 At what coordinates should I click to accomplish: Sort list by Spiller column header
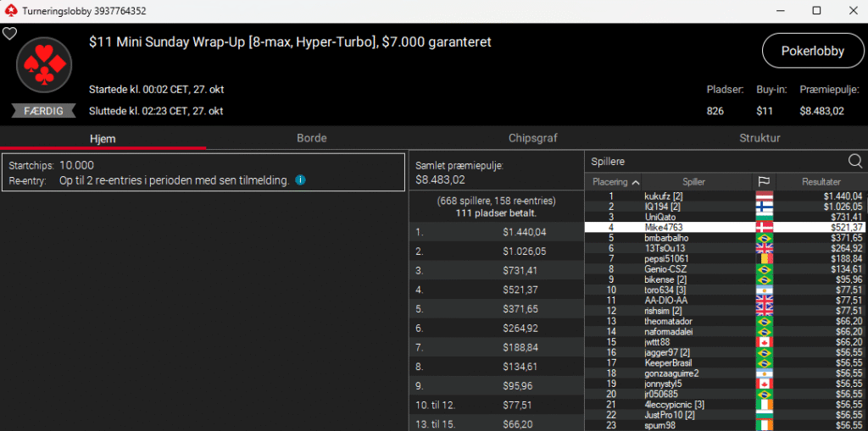click(693, 182)
